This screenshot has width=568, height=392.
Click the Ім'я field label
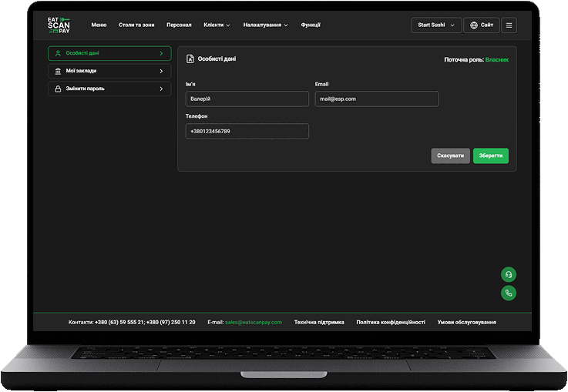190,85
